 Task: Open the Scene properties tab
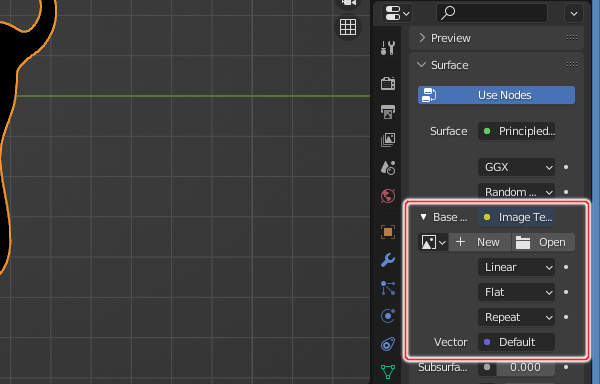click(388, 168)
